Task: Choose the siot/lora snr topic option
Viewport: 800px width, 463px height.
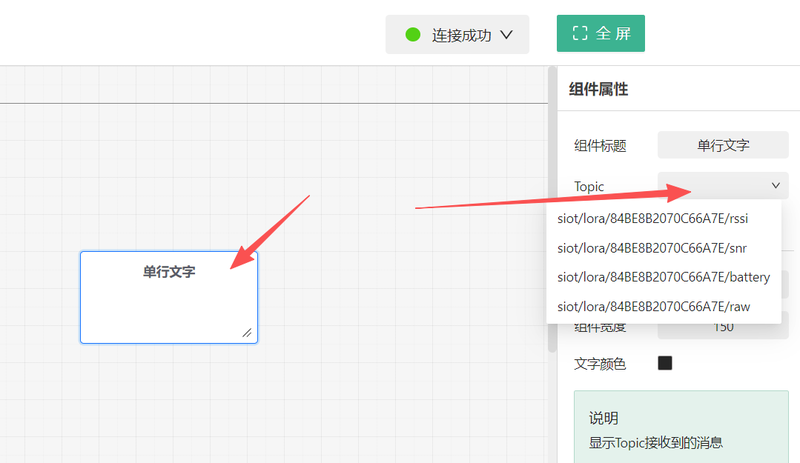Action: [x=651, y=248]
